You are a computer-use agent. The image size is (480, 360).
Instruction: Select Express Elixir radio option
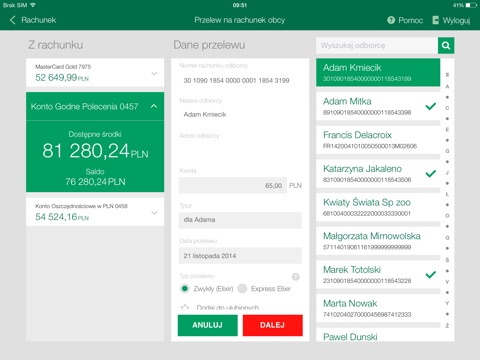tap(242, 288)
